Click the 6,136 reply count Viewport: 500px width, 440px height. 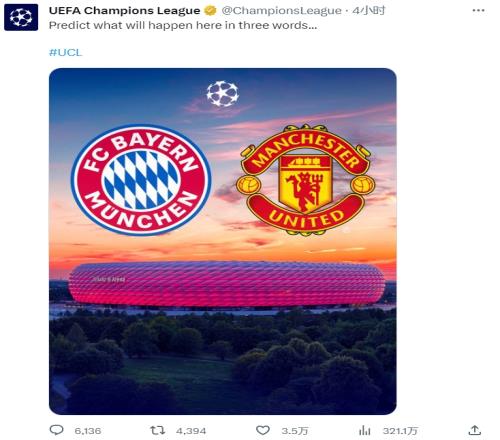tap(88, 431)
